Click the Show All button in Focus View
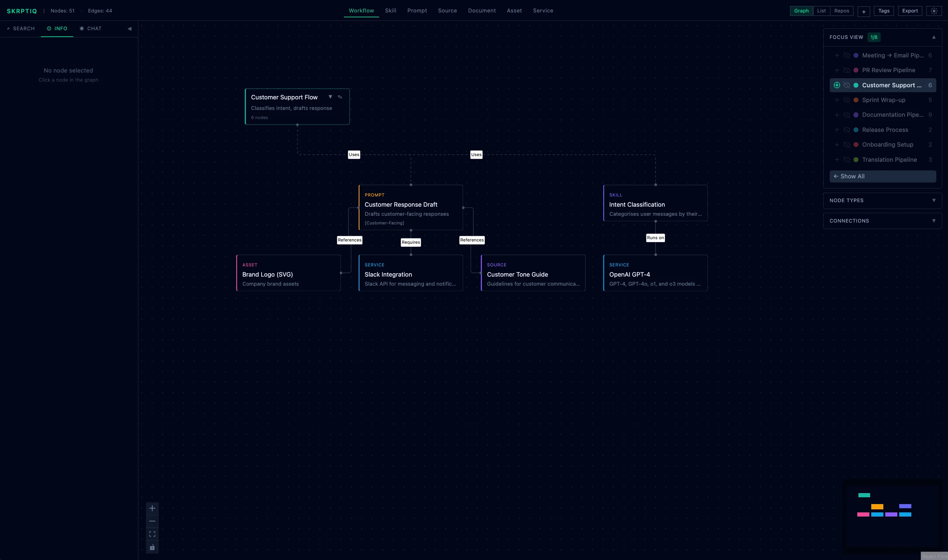Screen dimensions: 948x560 883,176
